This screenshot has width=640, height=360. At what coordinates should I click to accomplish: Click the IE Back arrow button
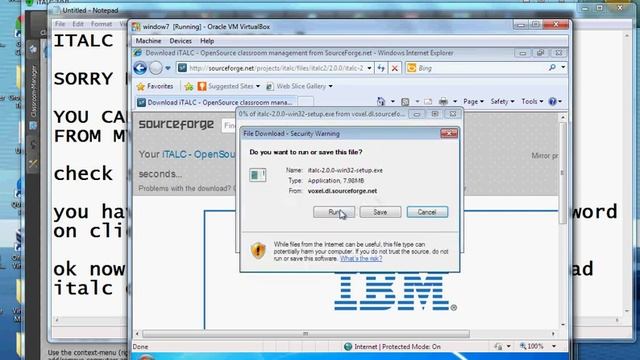(x=140, y=68)
